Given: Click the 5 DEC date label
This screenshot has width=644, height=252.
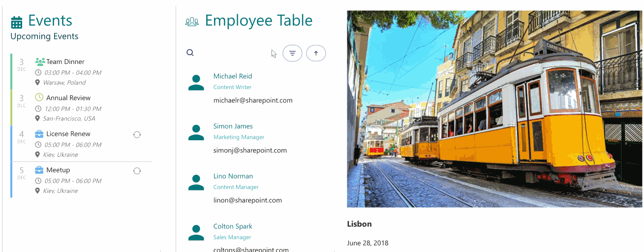Looking at the screenshot, I should pyautogui.click(x=22, y=173).
